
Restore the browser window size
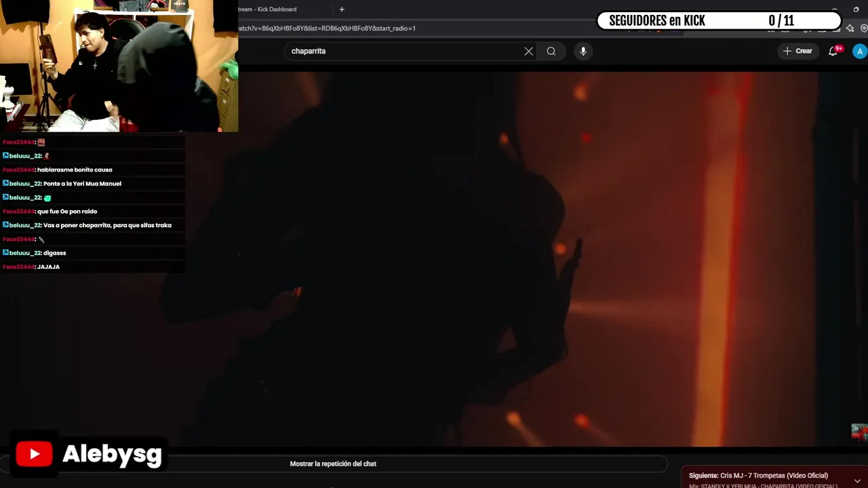click(x=856, y=9)
